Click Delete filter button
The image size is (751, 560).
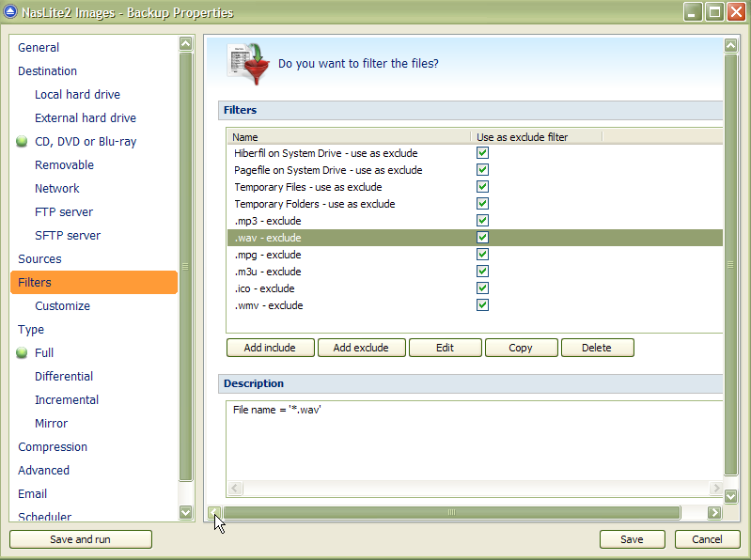597,348
